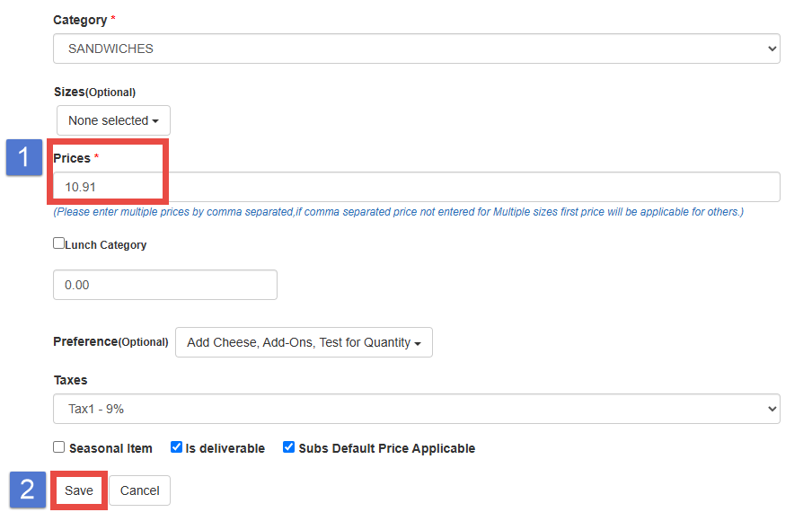Uncheck the Is deliverable checkbox
Viewport: 812px width, 521px height.
[x=177, y=447]
